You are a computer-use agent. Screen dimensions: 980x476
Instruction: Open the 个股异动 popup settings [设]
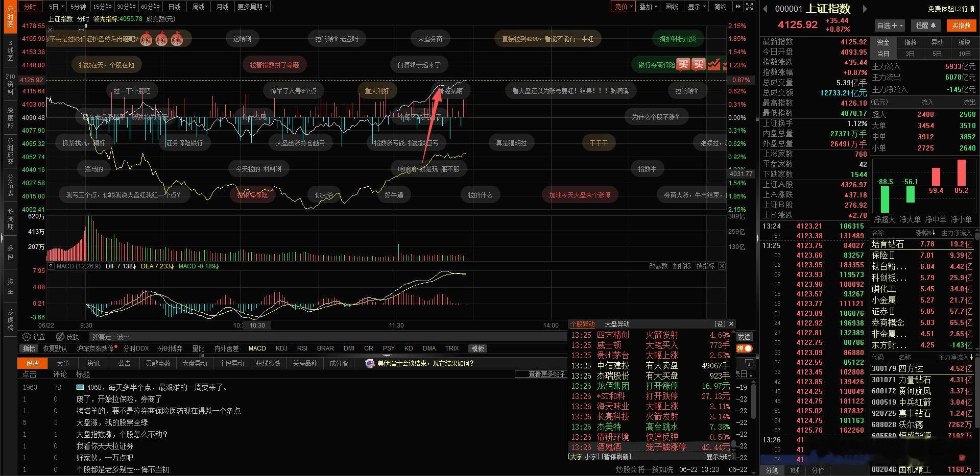720,324
